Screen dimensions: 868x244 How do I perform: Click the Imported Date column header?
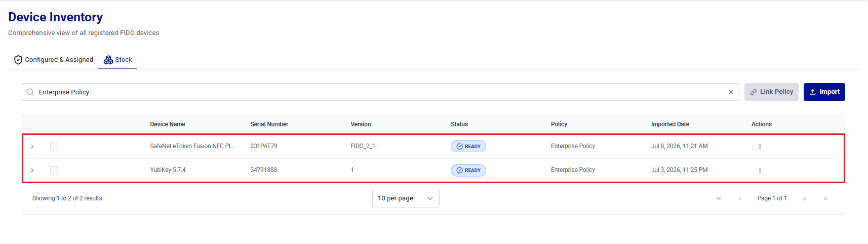click(670, 124)
